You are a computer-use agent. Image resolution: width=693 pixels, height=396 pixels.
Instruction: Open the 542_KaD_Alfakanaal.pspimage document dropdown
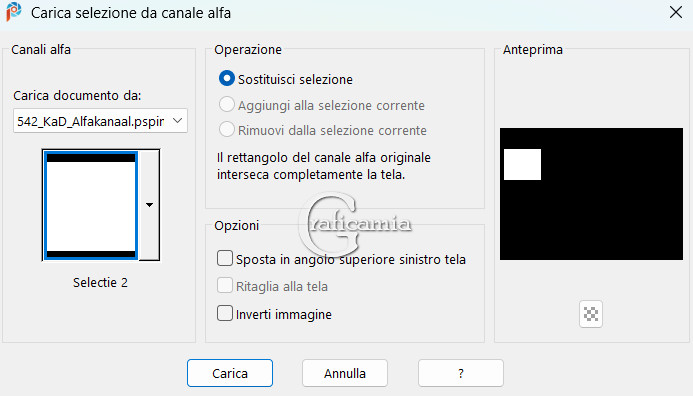(x=100, y=121)
